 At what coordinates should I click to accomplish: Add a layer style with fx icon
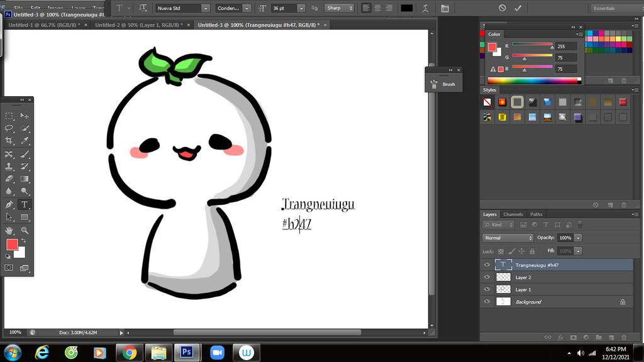(x=560, y=337)
